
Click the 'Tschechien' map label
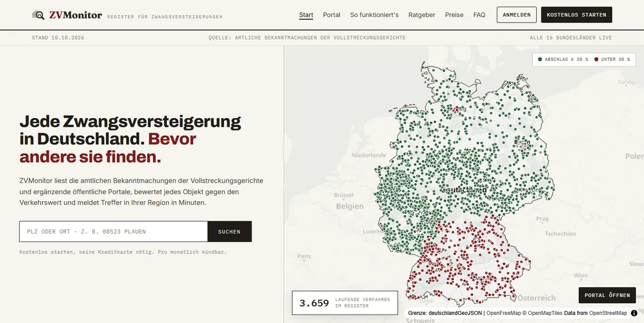[x=560, y=234]
